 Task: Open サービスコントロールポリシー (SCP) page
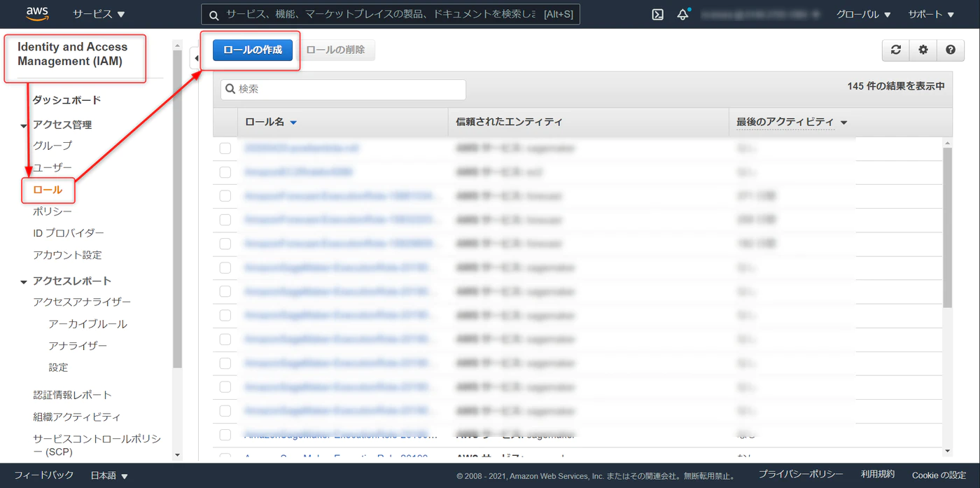click(97, 445)
